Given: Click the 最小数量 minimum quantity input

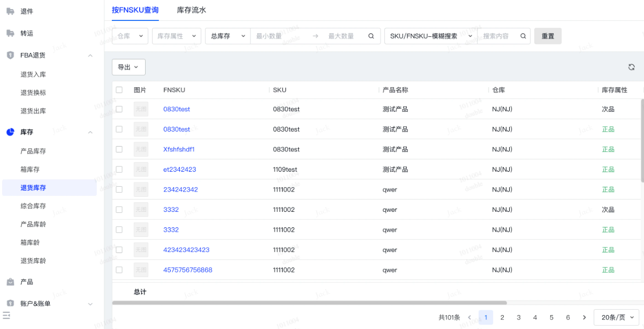Looking at the screenshot, I should click(278, 36).
